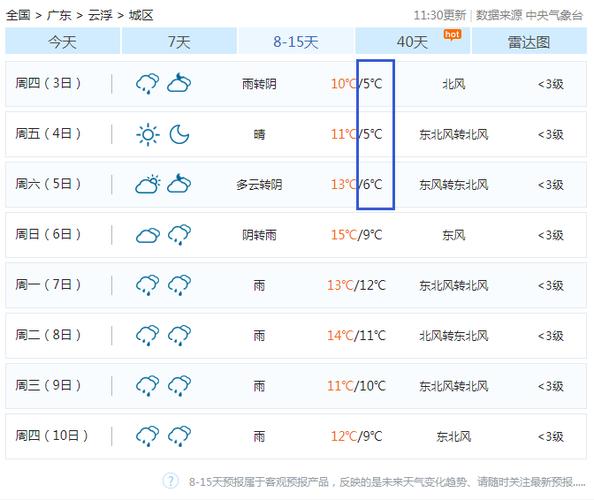Screen dimensions: 594x500
Task: Click the day rain icon for 周三 (9日)
Action: tap(147, 386)
